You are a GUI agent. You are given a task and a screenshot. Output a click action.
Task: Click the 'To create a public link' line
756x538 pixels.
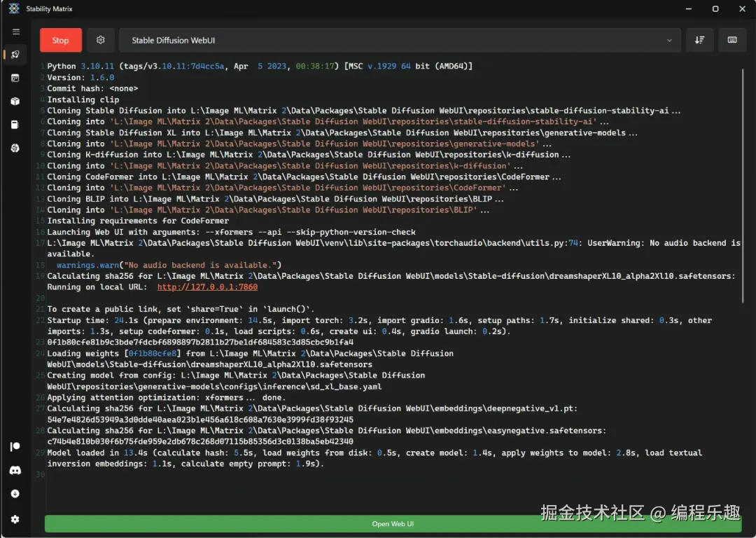pyautogui.click(x=181, y=310)
